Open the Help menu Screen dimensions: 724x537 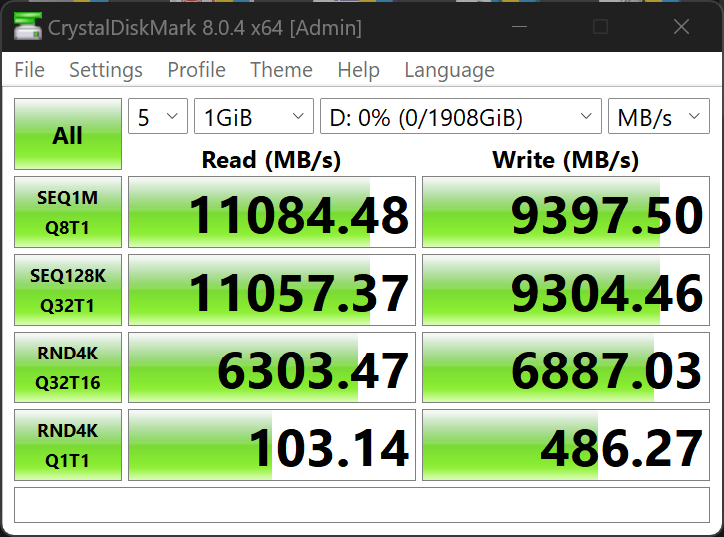pyautogui.click(x=358, y=70)
